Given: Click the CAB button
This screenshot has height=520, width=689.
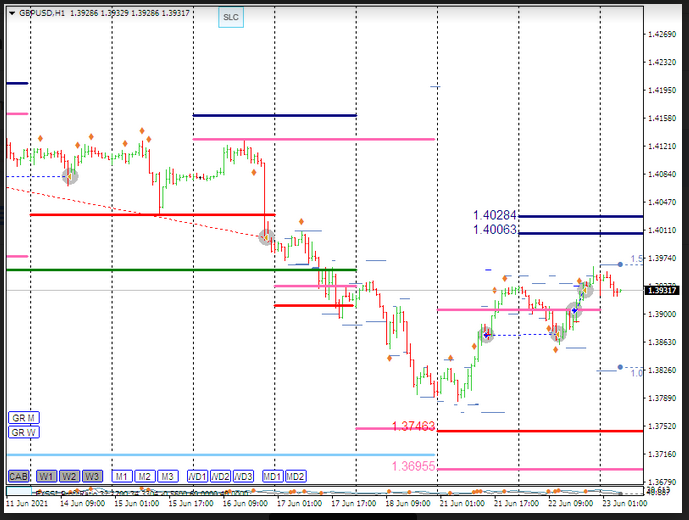Looking at the screenshot, I should pyautogui.click(x=18, y=476).
